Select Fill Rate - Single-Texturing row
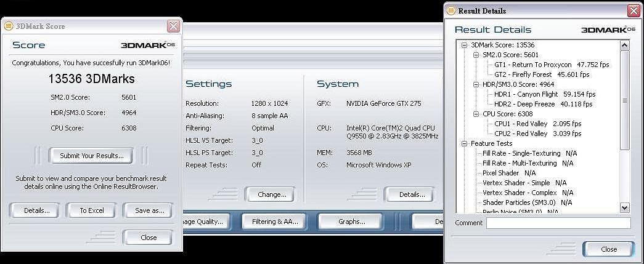Image resolution: width=644 pixels, height=264 pixels. coord(530,153)
